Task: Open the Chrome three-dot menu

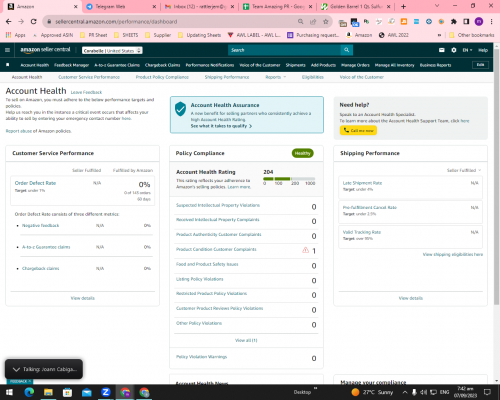Action: click(491, 22)
